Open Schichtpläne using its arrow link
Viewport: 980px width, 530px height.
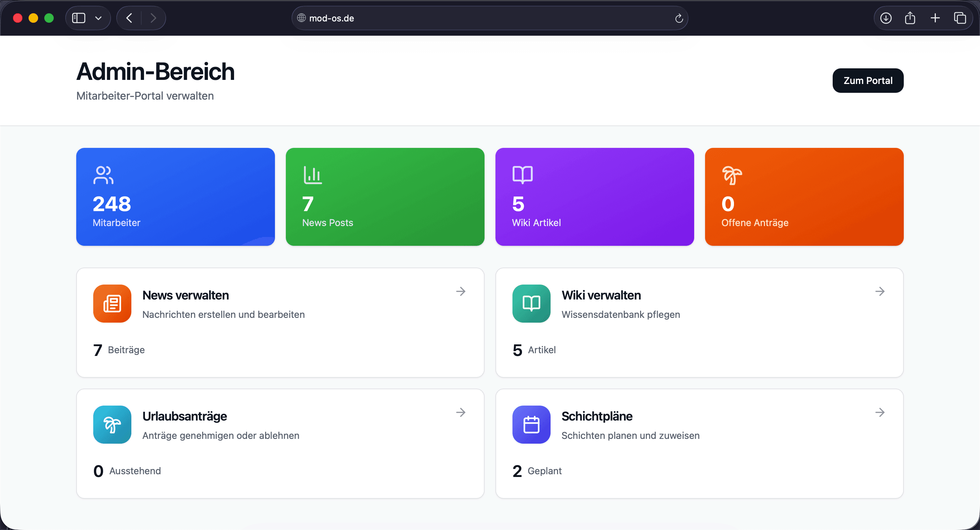tap(880, 412)
